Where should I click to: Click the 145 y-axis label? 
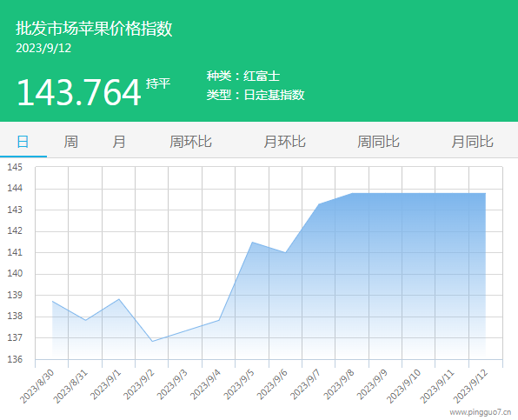point(15,167)
